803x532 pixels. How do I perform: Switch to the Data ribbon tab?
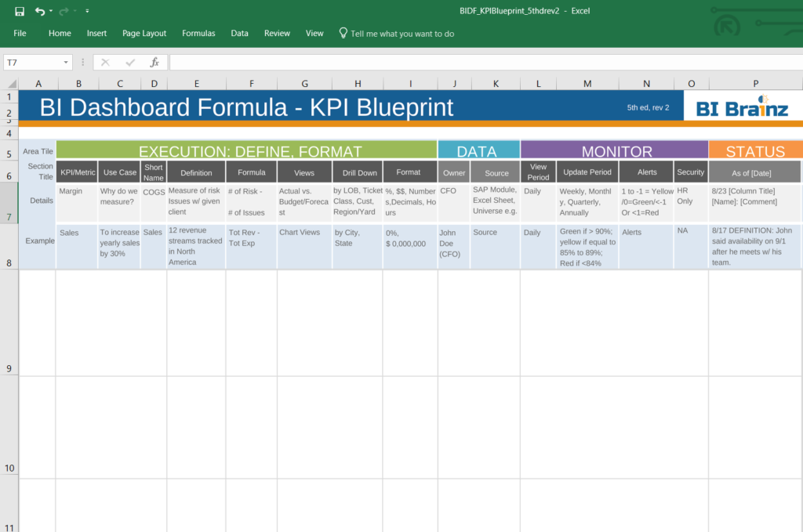pyautogui.click(x=239, y=33)
